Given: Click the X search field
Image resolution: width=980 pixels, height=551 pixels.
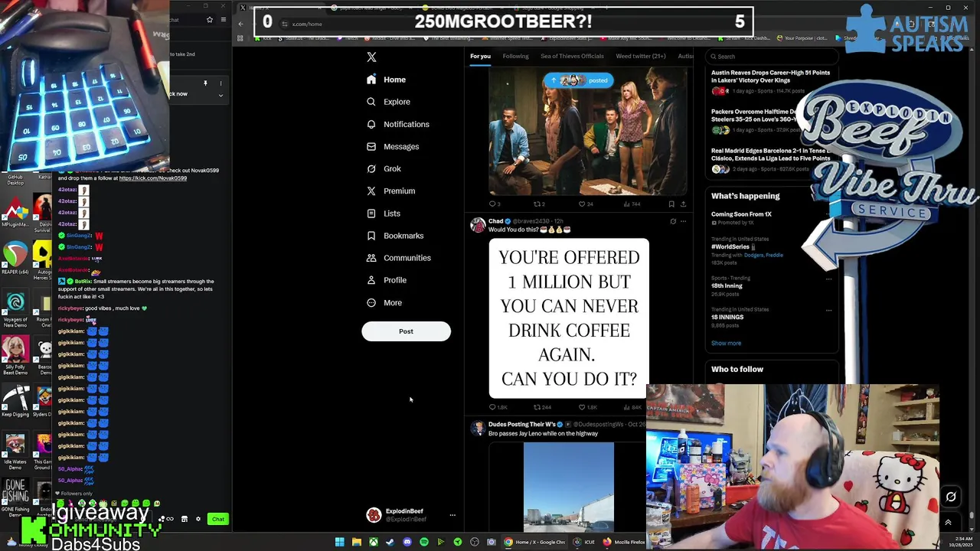Looking at the screenshot, I should (773, 56).
